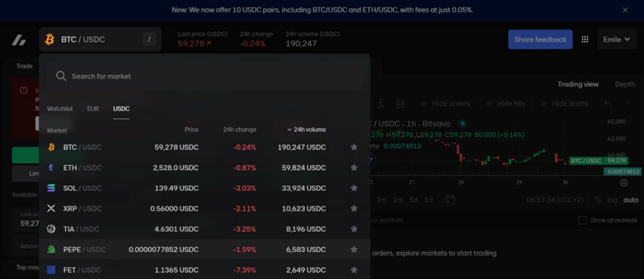The width and height of the screenshot is (644, 279).
Task: Favorite the BTC / USDC market star
Action: pos(353,147)
